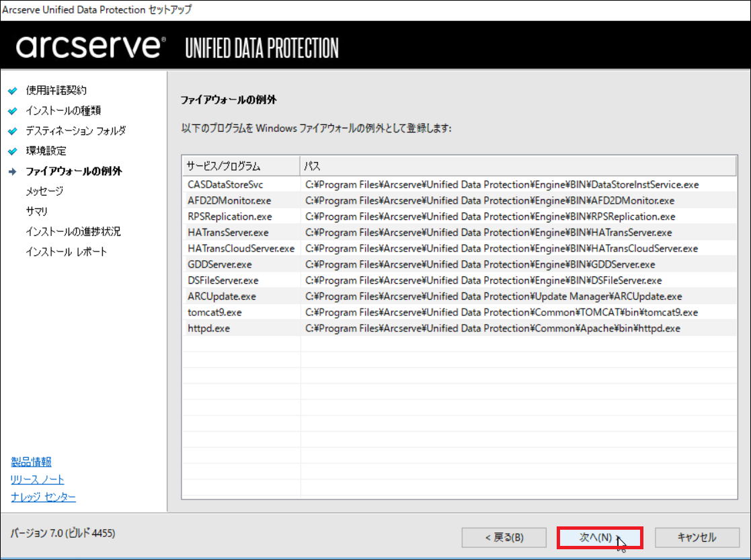
Task: Click the ファイアウォールの例外 page heading
Action: tap(229, 99)
